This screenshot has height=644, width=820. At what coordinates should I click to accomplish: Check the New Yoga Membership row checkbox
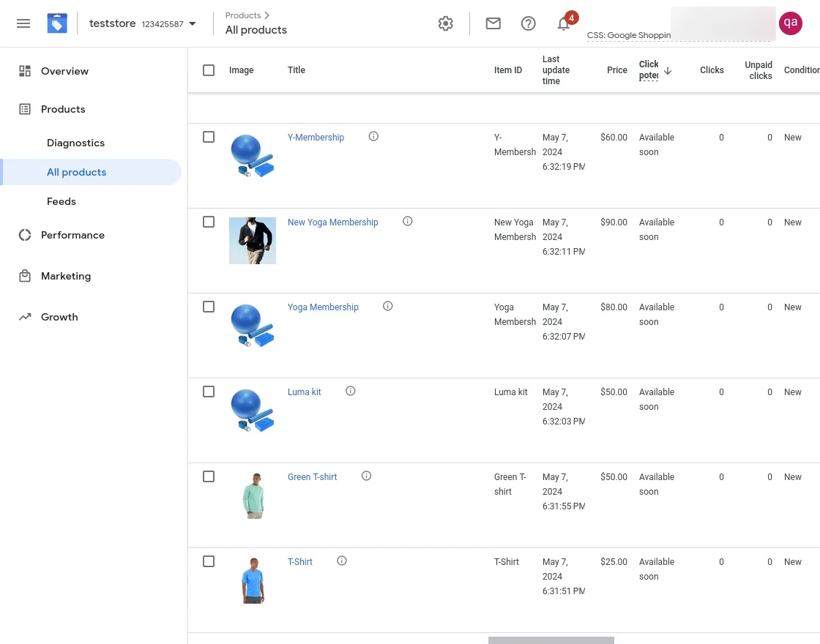pyautogui.click(x=209, y=222)
